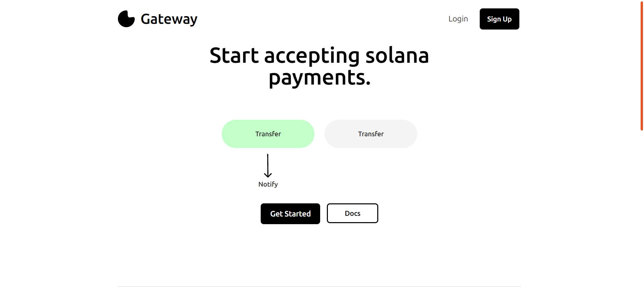Click the Gateway wordmark text
This screenshot has width=644, height=301.
click(x=169, y=19)
